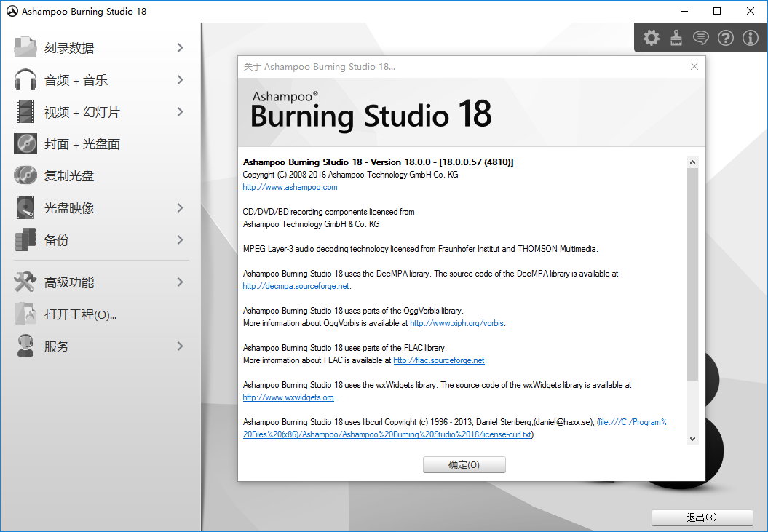Viewport: 768px width, 532px height.
Task: Click the brush cleanup icon in toolbar
Action: tap(676, 38)
